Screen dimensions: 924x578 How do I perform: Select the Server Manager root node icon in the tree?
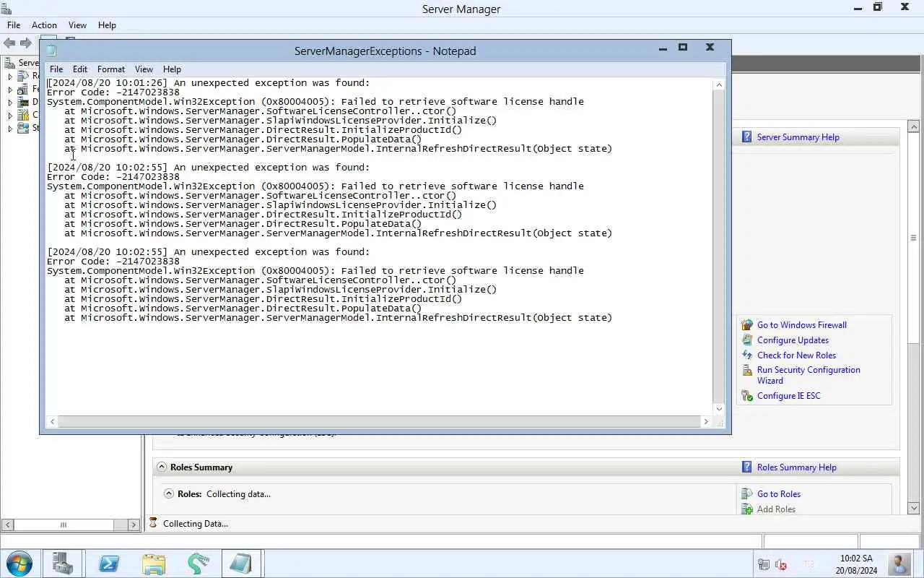[x=9, y=62]
